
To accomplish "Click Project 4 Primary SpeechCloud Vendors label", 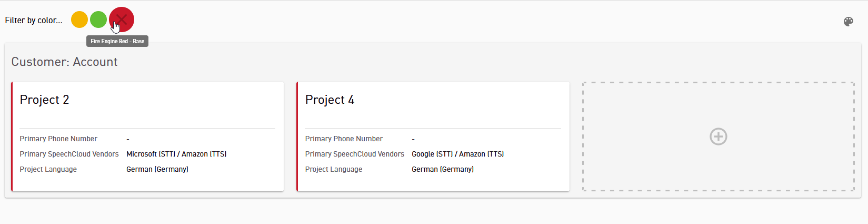I will (355, 154).
